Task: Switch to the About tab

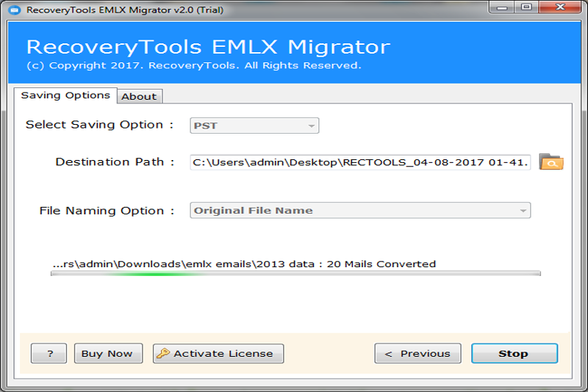Action: [x=139, y=97]
